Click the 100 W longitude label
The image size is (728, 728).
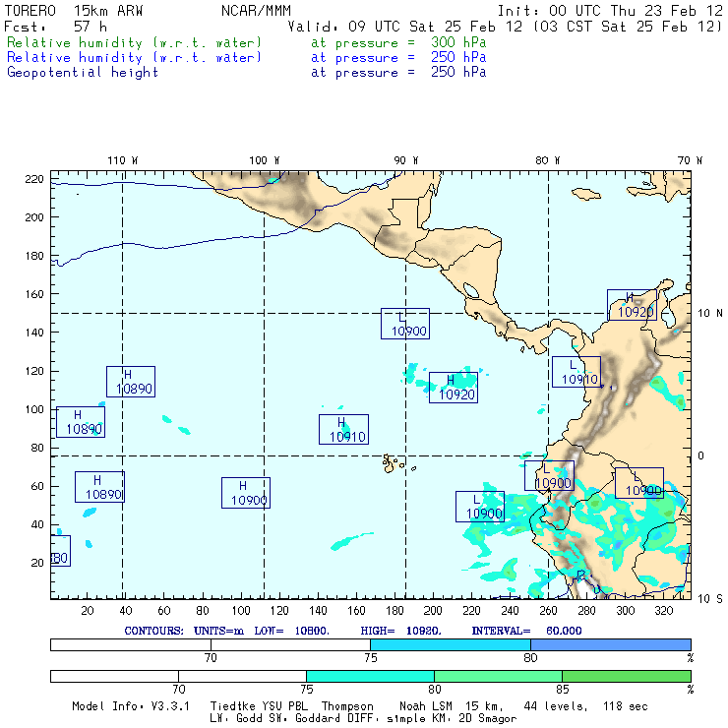point(265,160)
